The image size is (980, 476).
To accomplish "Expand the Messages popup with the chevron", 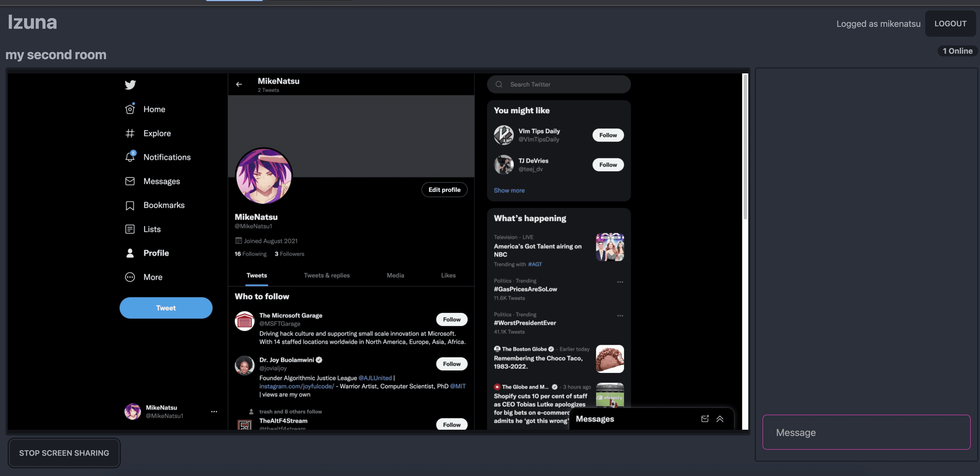I will click(720, 418).
